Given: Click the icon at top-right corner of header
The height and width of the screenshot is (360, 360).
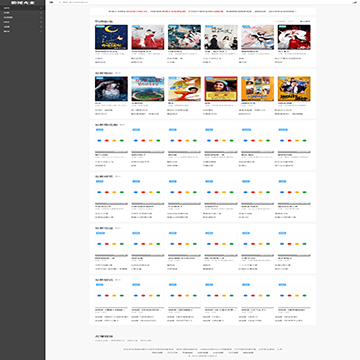Looking at the screenshot, I should 354,2.
